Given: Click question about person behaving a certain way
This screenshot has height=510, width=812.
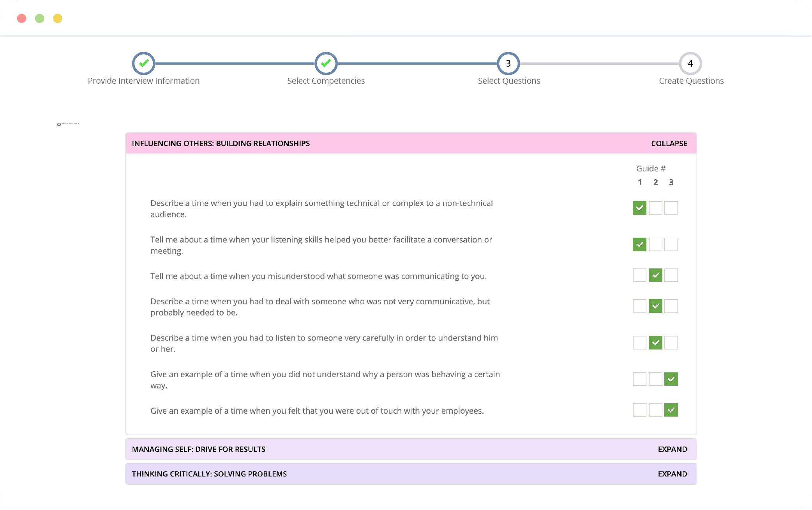Looking at the screenshot, I should [325, 380].
